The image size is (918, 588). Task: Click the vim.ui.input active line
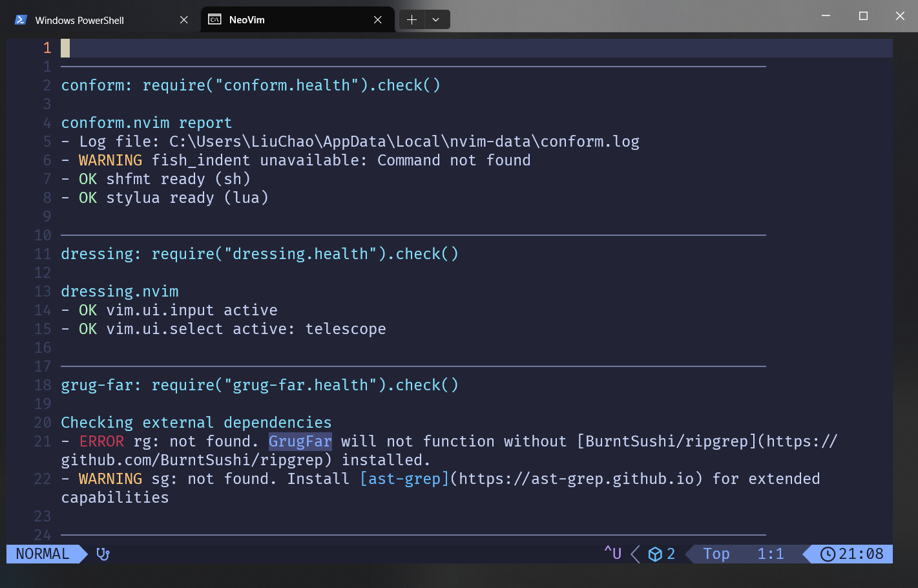tap(169, 310)
